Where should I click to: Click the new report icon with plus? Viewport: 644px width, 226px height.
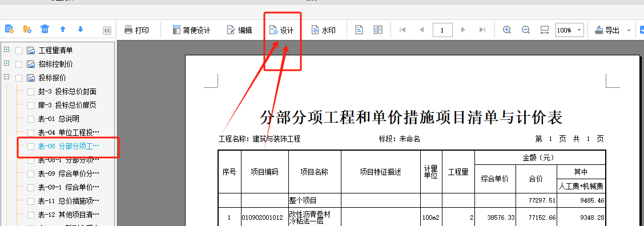click(10, 29)
